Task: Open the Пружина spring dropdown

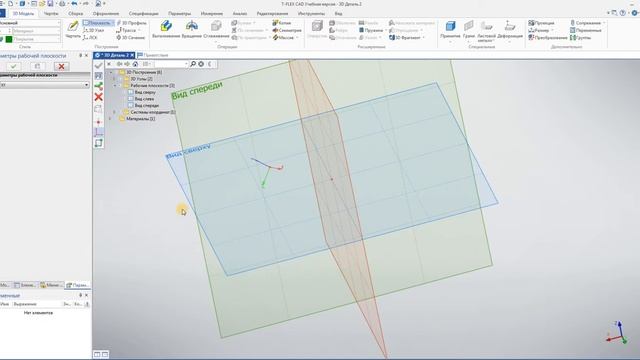Action: pos(386,30)
